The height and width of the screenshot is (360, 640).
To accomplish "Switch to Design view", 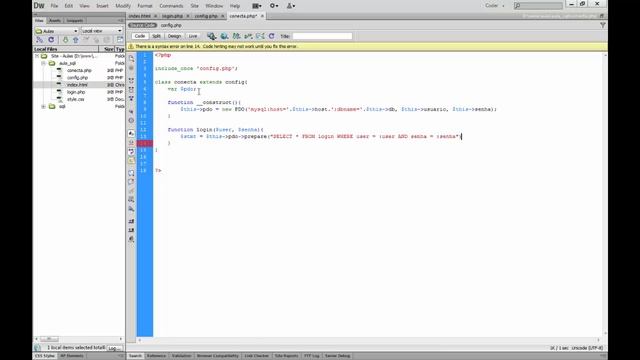I will click(174, 36).
